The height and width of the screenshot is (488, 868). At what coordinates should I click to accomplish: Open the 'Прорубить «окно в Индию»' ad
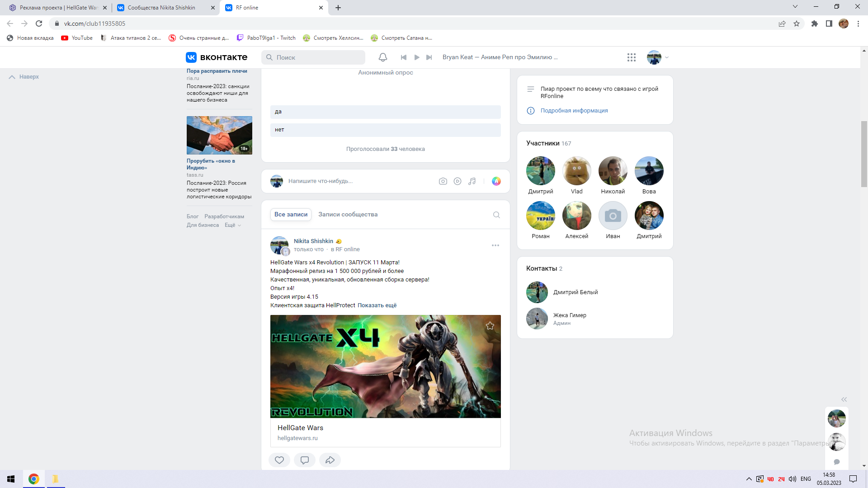pyautogui.click(x=211, y=164)
